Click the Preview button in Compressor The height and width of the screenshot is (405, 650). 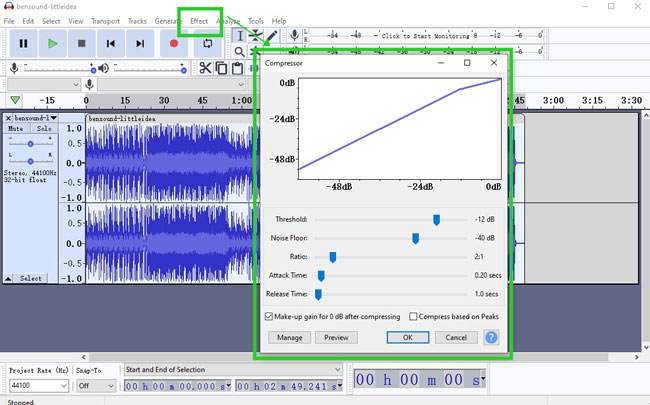pos(337,337)
